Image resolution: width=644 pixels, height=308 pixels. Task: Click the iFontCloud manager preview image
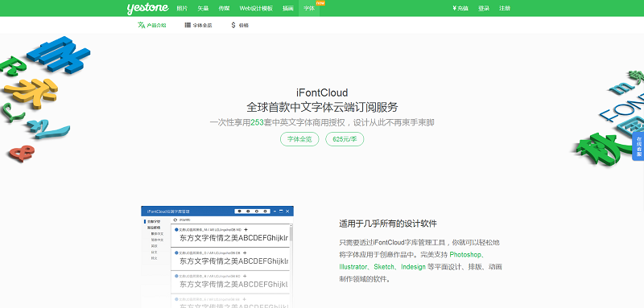pyautogui.click(x=217, y=257)
